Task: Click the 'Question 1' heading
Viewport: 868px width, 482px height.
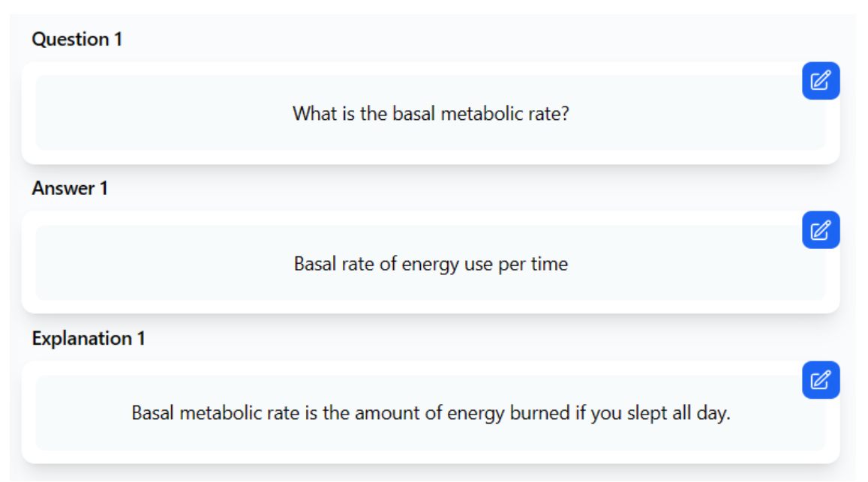Action: (x=77, y=39)
